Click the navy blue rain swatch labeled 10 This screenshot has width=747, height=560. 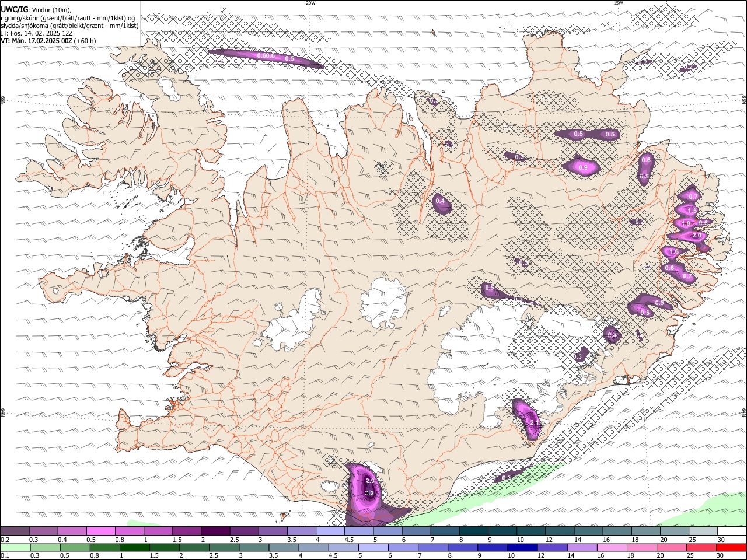tap(523, 547)
